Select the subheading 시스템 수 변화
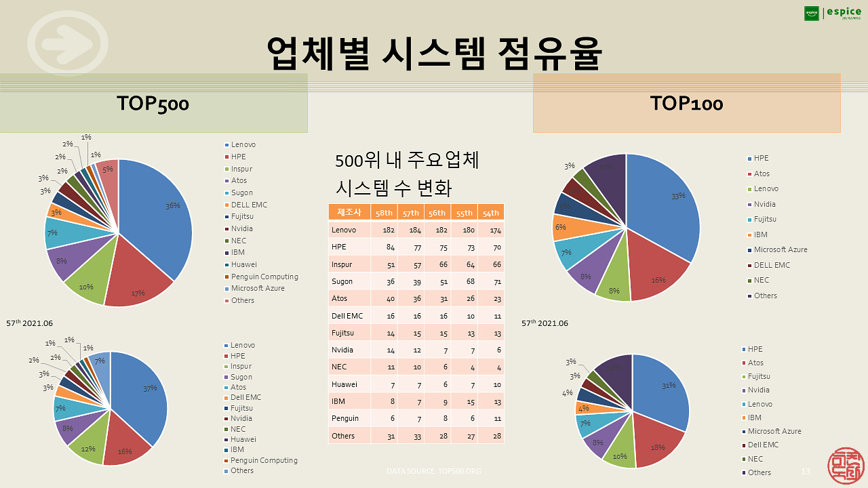Image resolution: width=868 pixels, height=488 pixels. point(393,187)
